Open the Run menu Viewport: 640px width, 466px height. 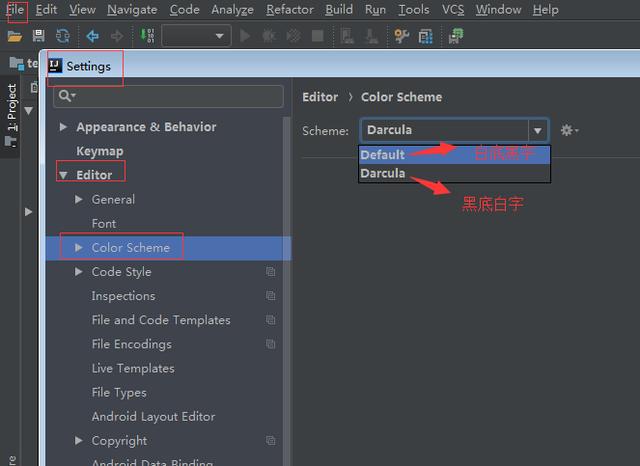pos(376,10)
